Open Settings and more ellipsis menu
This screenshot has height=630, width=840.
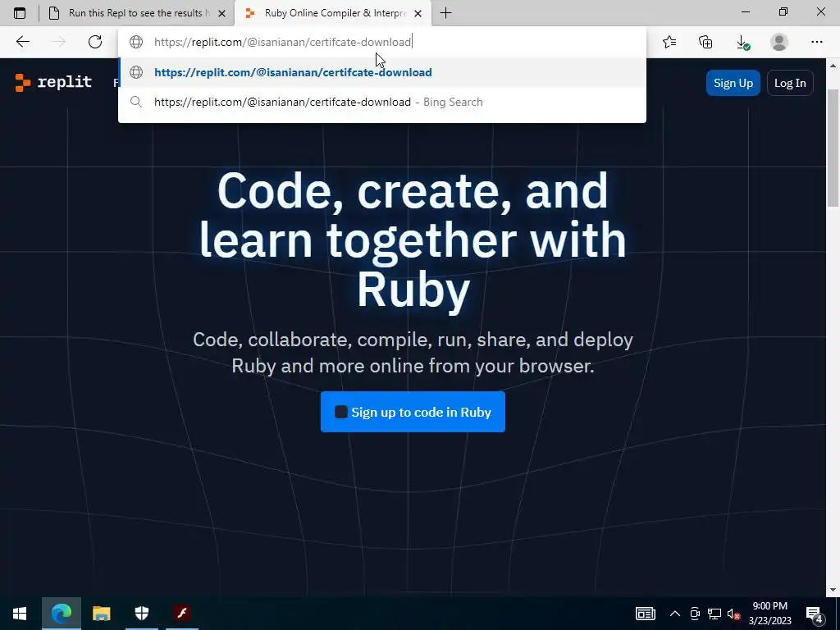[x=816, y=42]
